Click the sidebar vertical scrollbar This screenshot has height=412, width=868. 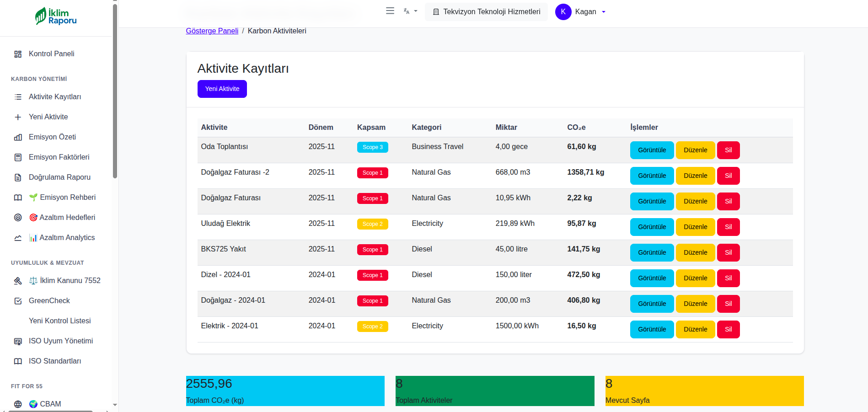(115, 91)
